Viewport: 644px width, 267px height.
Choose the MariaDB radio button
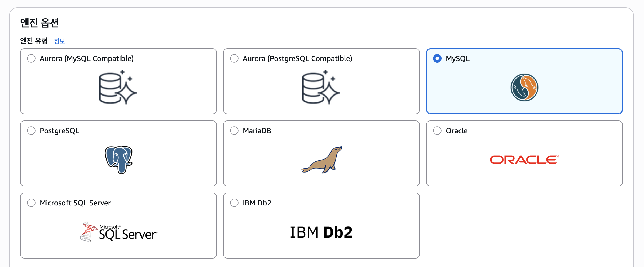[234, 131]
